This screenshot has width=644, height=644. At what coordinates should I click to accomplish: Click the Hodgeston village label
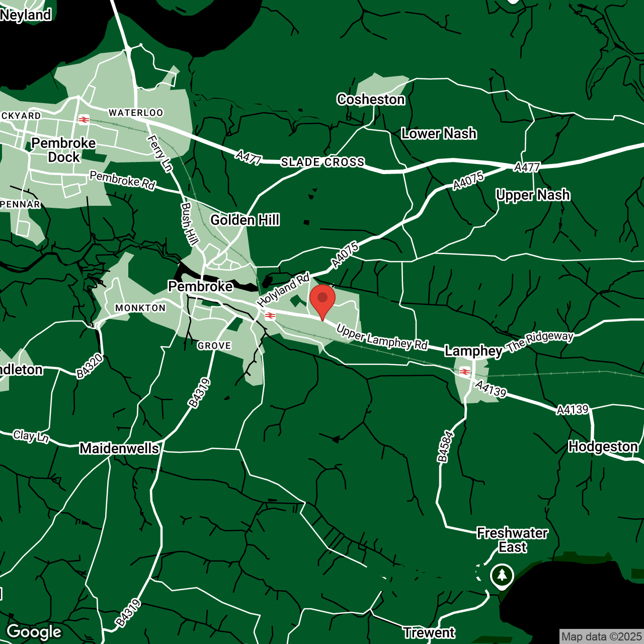pyautogui.click(x=603, y=447)
